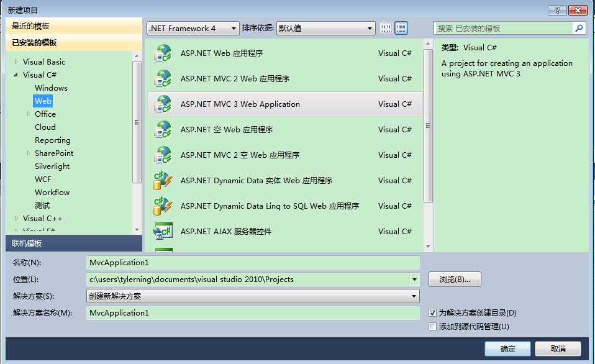This screenshot has width=595, height=364.
Task: Expand the Visual Basic tree node
Action: click(x=16, y=61)
